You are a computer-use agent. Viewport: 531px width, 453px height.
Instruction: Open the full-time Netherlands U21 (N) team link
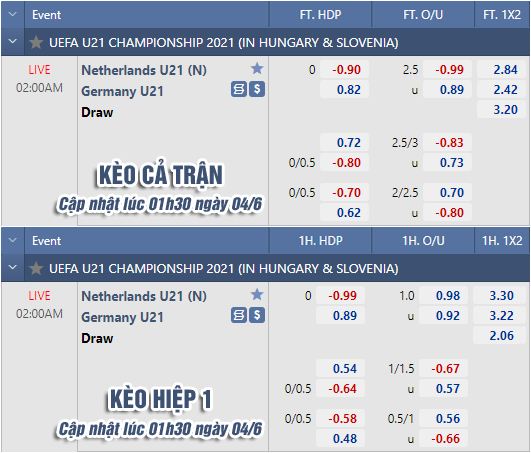click(x=144, y=70)
